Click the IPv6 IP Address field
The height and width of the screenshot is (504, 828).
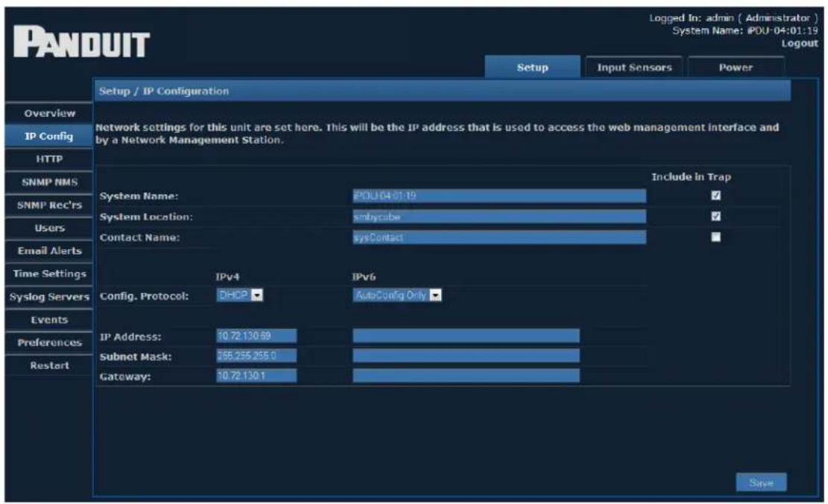click(465, 336)
